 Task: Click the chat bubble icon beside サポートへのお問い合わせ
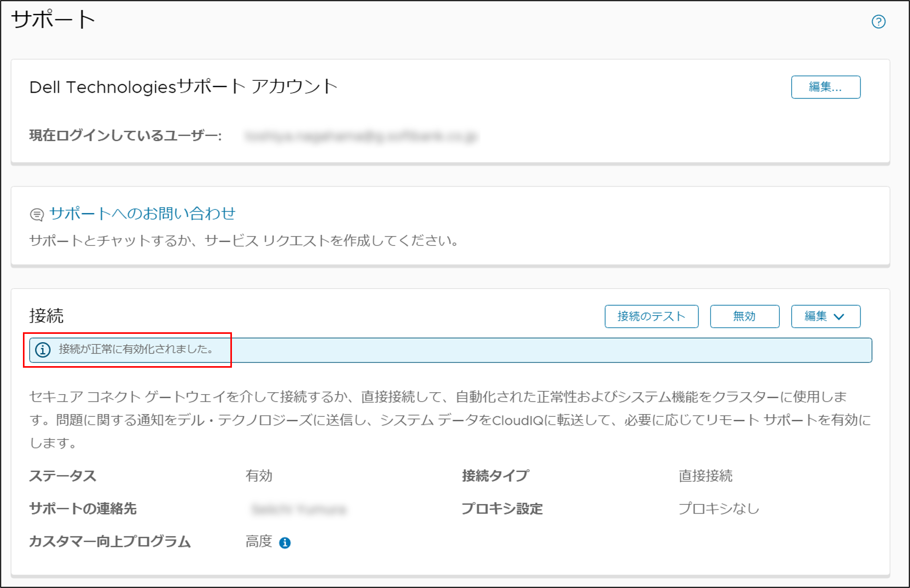[x=37, y=214]
